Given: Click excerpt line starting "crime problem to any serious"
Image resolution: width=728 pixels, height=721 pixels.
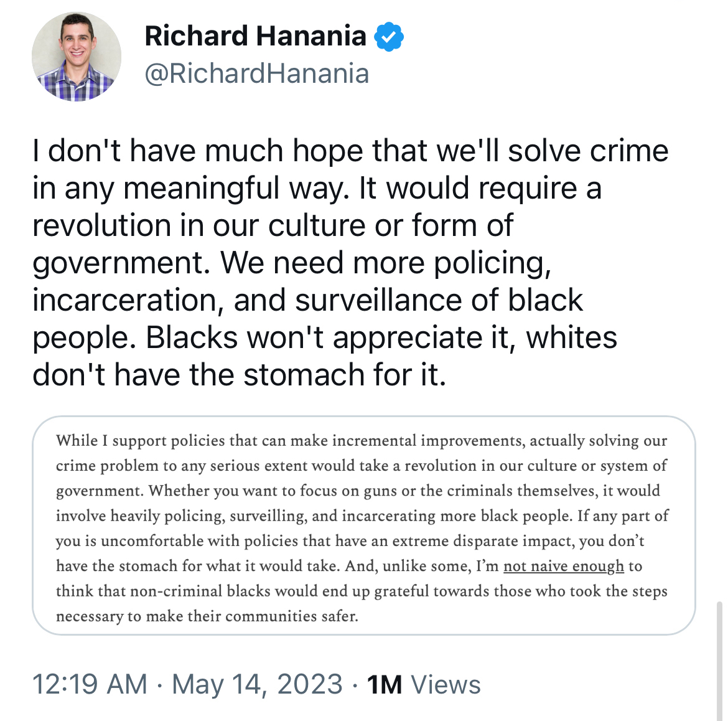Looking at the screenshot, I should coord(361,466).
